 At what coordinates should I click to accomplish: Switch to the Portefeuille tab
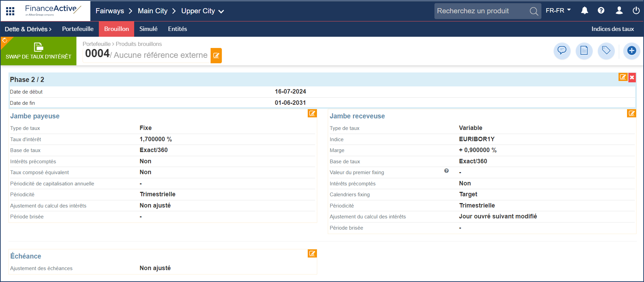(x=78, y=29)
